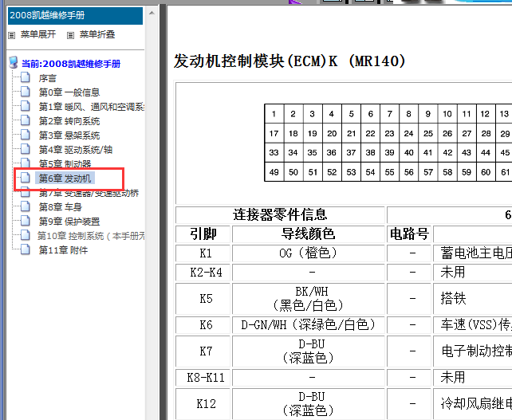Click the K5 pin cell
Image resolution: width=512 pixels, height=420 pixels.
(203, 299)
